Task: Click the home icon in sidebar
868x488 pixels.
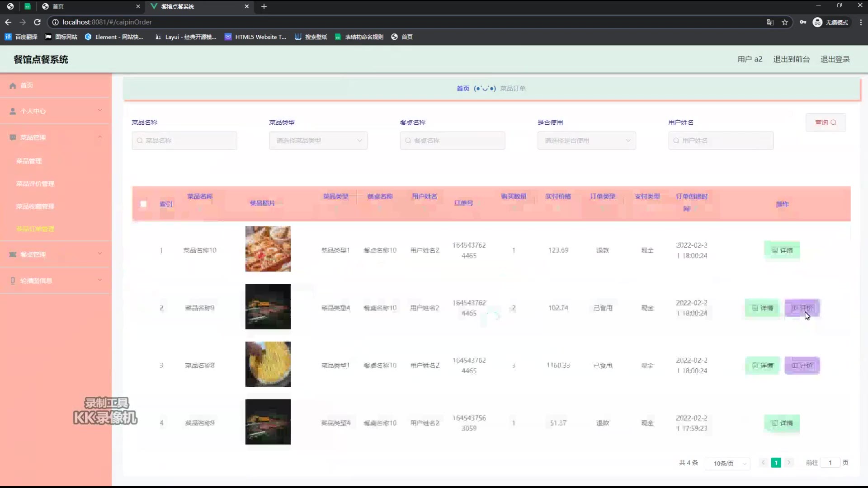Action: point(13,85)
